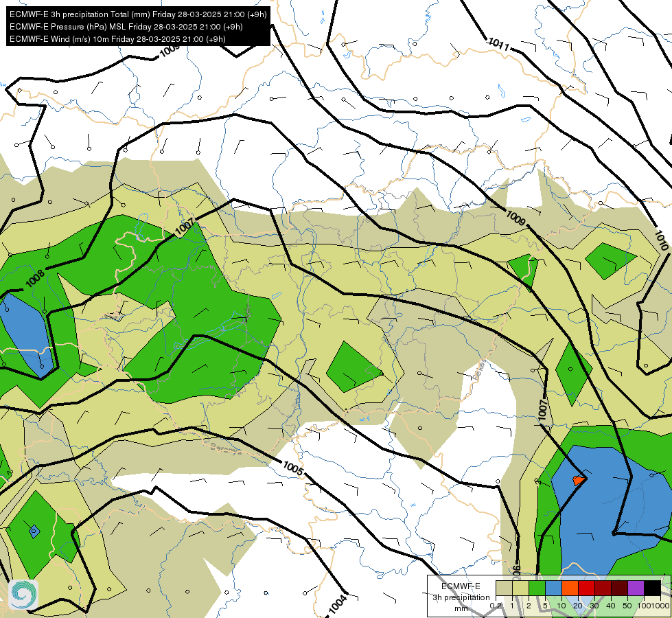Click the 1010 isobar label
Image resolution: width=672 pixels, height=618 pixels.
[x=661, y=240]
